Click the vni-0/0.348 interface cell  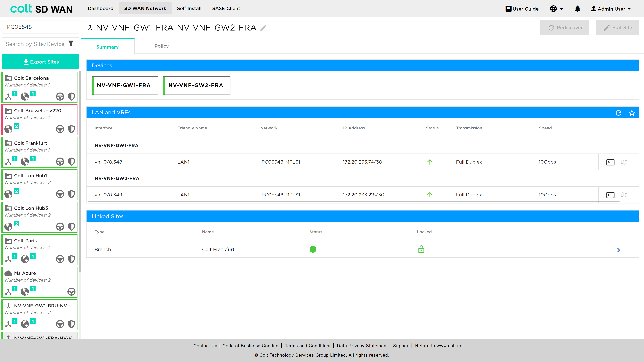click(x=109, y=162)
